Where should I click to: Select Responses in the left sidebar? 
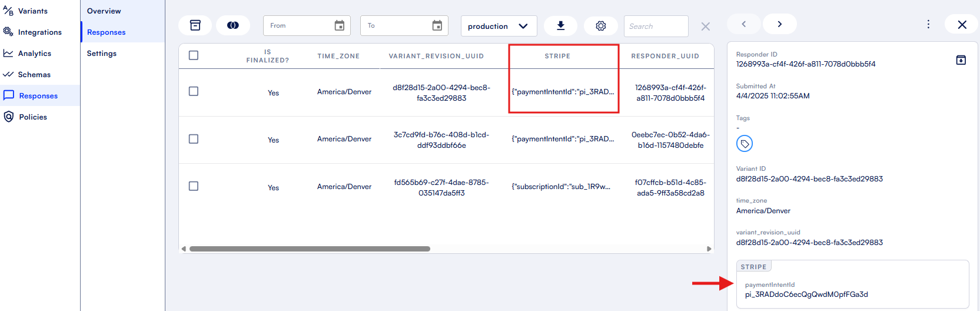click(x=38, y=95)
